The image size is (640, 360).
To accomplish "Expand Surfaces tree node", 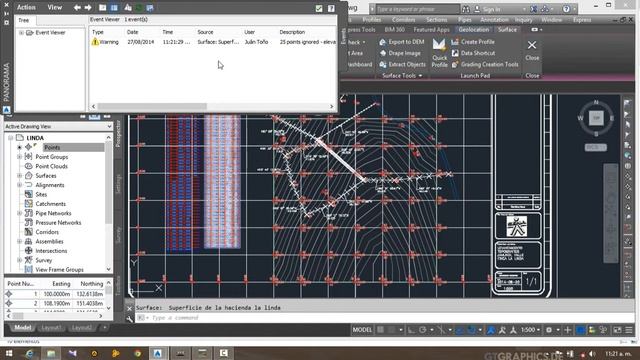I will (x=19, y=176).
